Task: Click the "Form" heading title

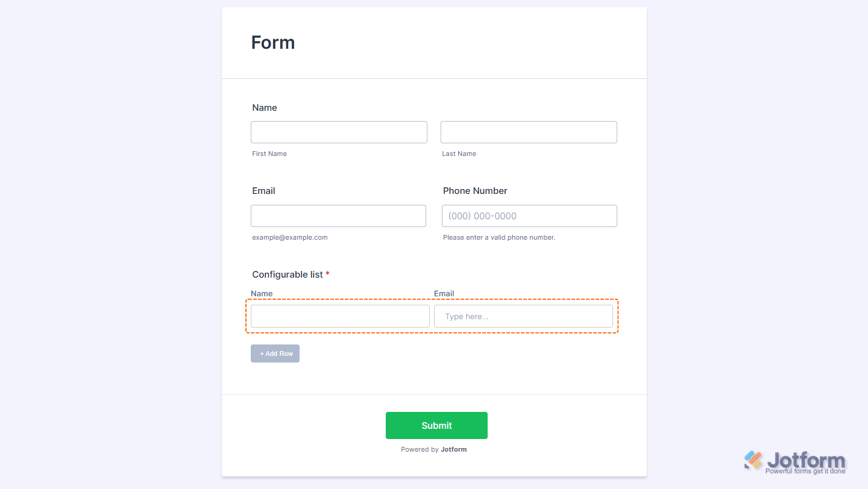Action: [x=273, y=43]
